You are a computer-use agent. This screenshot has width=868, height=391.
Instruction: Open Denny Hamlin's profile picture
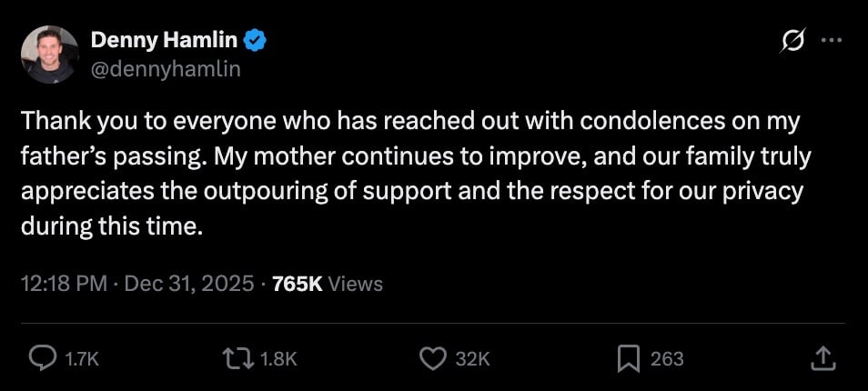49,55
